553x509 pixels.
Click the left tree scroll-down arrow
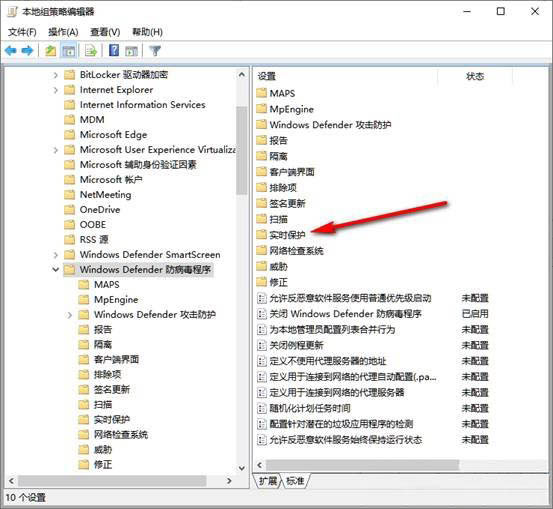pyautogui.click(x=242, y=468)
